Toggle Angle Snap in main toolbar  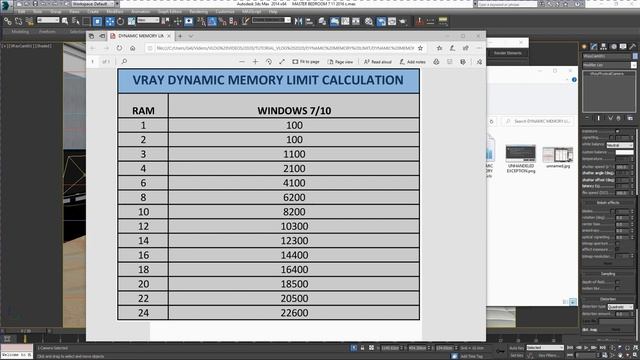tap(212, 21)
